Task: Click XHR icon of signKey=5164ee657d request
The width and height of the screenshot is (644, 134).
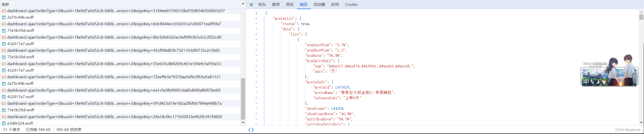Action: pos(4,11)
